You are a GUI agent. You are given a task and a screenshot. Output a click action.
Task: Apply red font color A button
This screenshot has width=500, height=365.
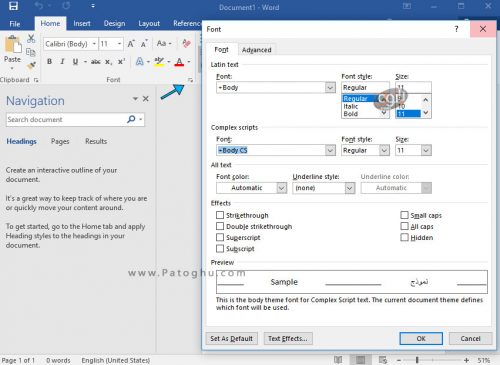click(179, 62)
